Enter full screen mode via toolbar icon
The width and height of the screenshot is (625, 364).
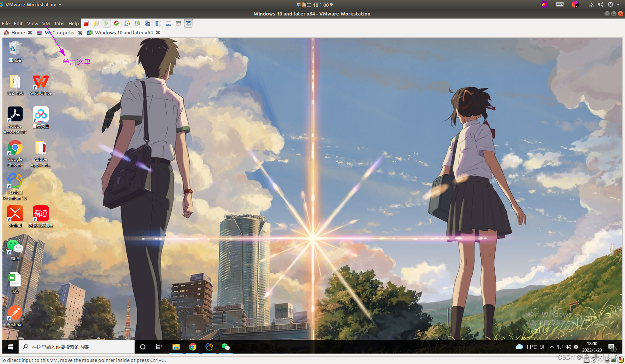[x=179, y=23]
